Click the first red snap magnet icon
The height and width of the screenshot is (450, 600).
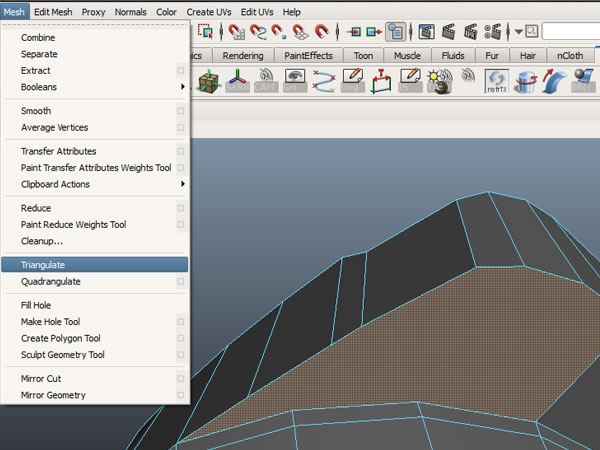(237, 32)
